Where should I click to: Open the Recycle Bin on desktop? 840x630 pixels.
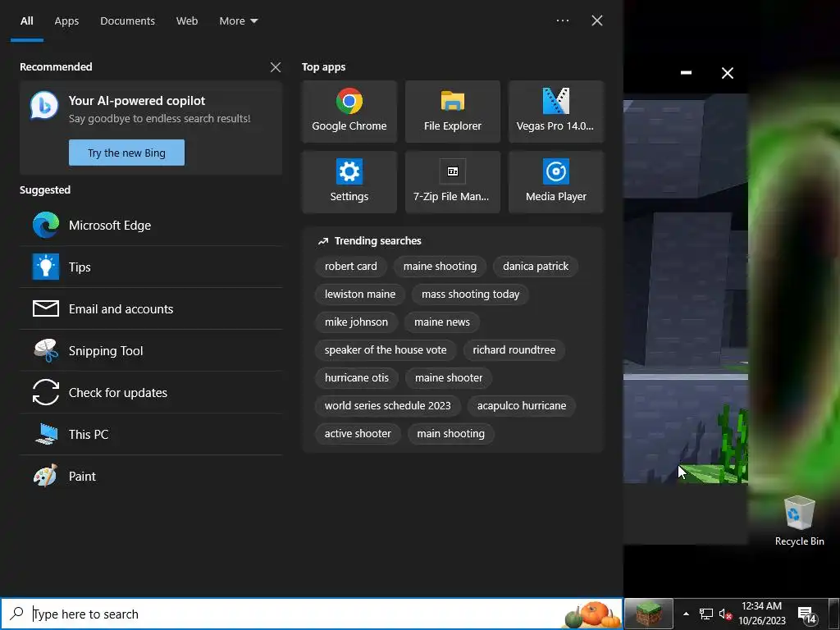[799, 521]
